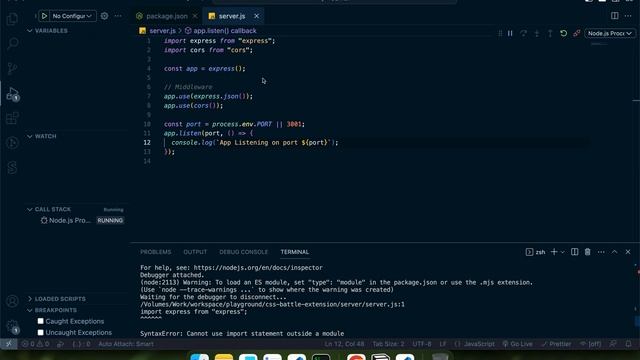Click the Step Out debug button
Screen dimensions: 640x360
click(x=550, y=33)
